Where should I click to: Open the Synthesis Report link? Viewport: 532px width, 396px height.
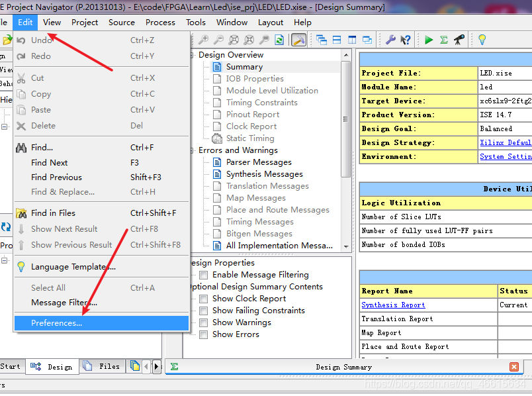[x=393, y=305]
